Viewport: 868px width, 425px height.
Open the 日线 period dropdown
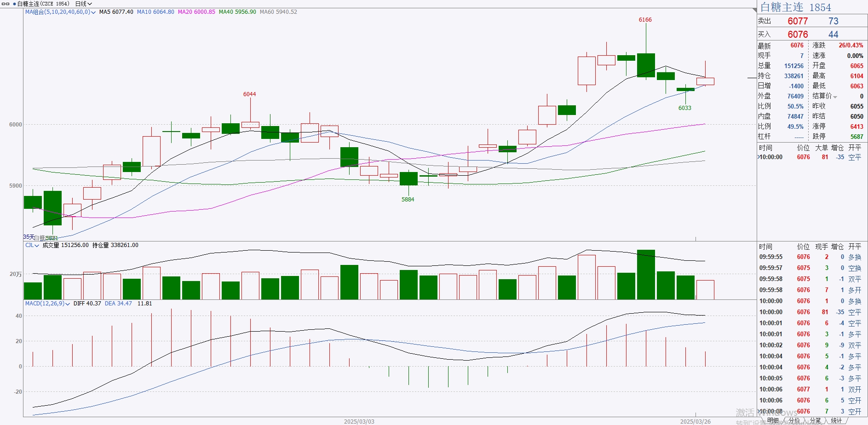coord(84,4)
